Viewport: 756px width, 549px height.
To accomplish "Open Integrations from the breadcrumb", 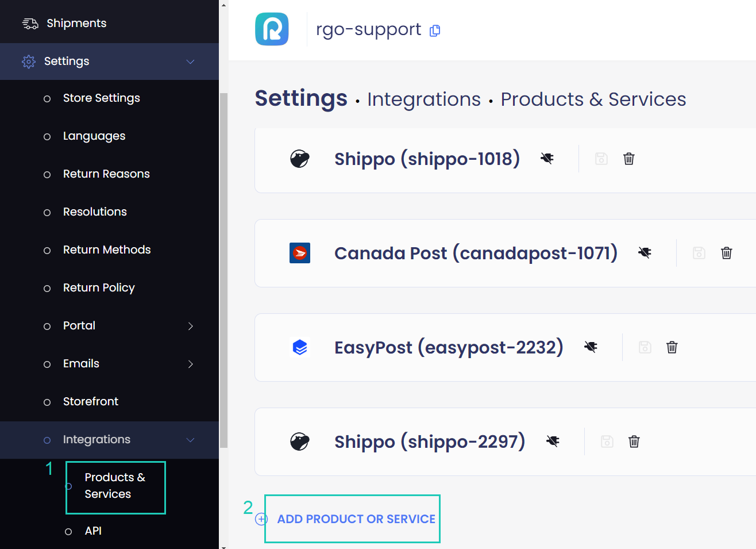I will click(424, 99).
